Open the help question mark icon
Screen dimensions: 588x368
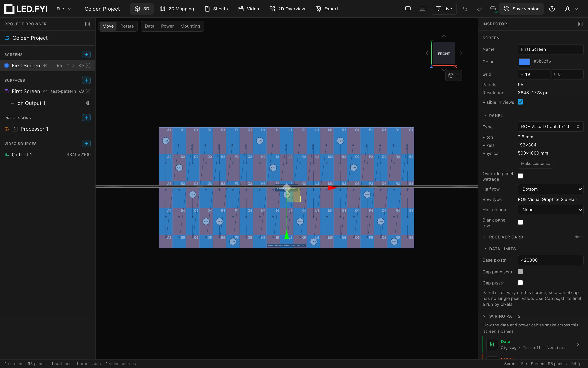(x=552, y=9)
